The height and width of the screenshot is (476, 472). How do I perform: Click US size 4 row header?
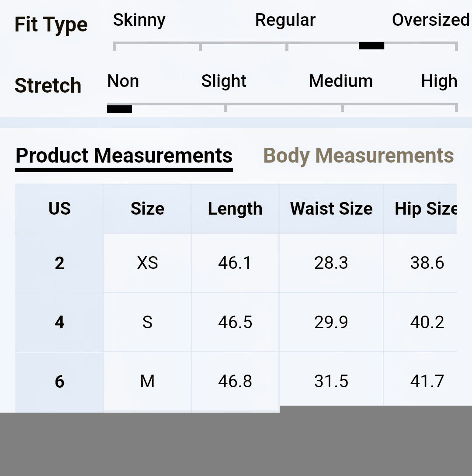[x=59, y=323]
